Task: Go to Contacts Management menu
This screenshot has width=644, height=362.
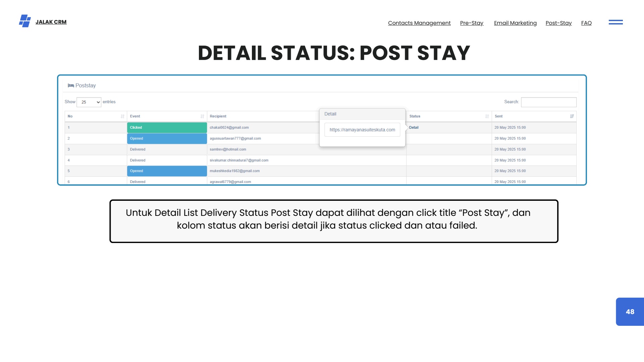Action: click(x=419, y=23)
